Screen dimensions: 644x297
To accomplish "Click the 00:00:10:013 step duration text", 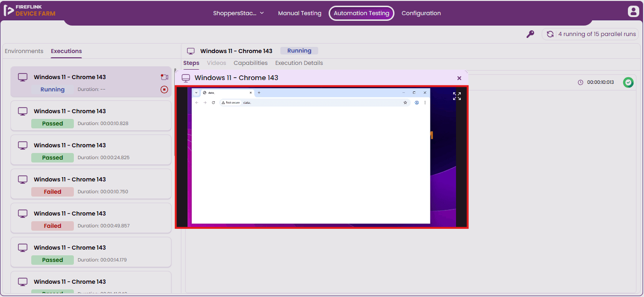I will point(600,82).
